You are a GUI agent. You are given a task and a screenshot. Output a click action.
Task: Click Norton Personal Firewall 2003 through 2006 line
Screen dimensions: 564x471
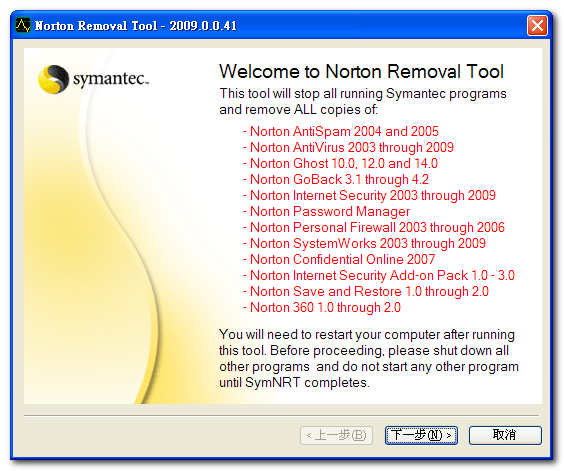[374, 227]
